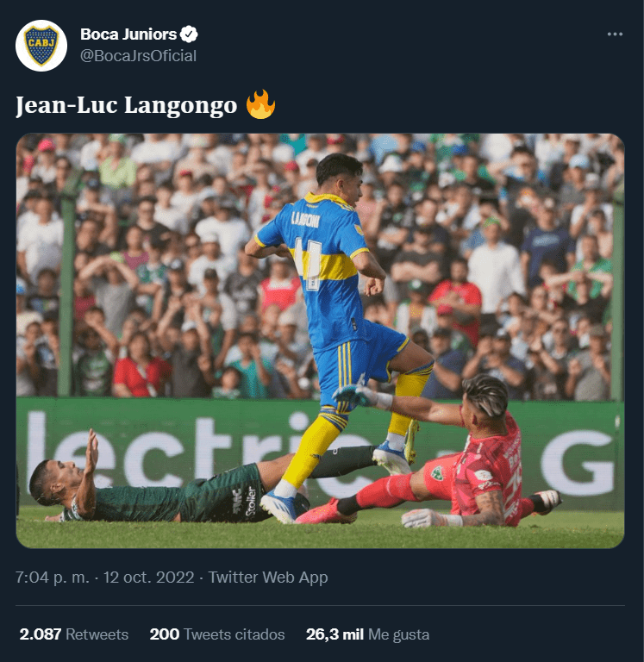Open the Boca Juniors display name
The width and height of the screenshot is (644, 662).
(x=128, y=34)
